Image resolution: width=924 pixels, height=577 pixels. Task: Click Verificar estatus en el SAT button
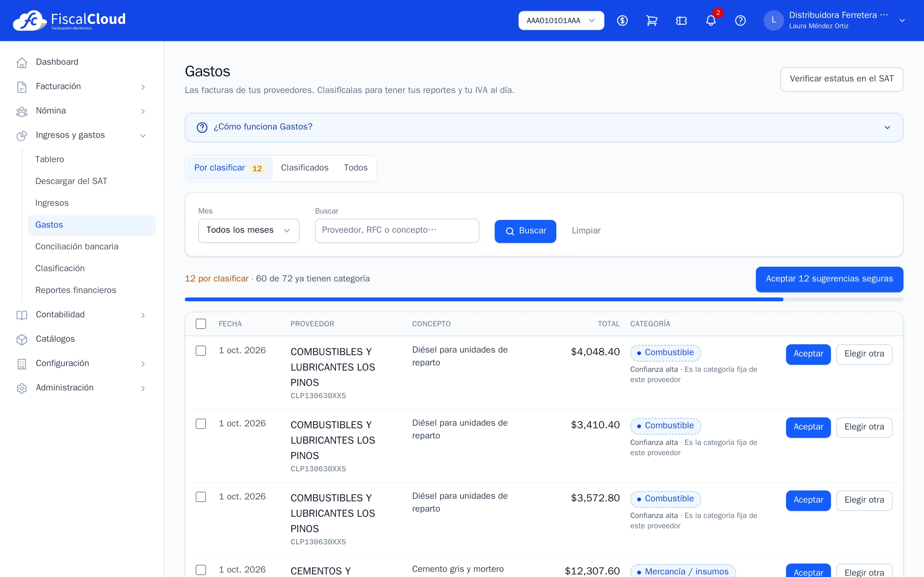(x=842, y=79)
